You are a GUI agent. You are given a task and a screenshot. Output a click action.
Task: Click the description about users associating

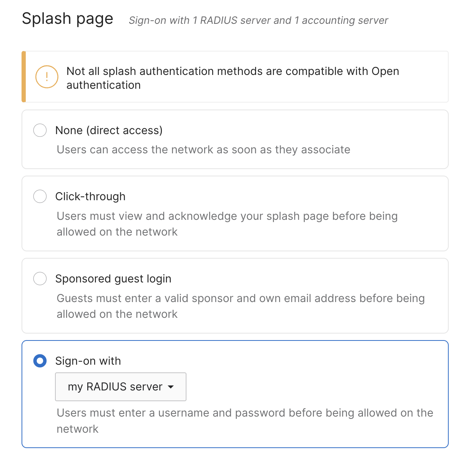pyautogui.click(x=203, y=149)
